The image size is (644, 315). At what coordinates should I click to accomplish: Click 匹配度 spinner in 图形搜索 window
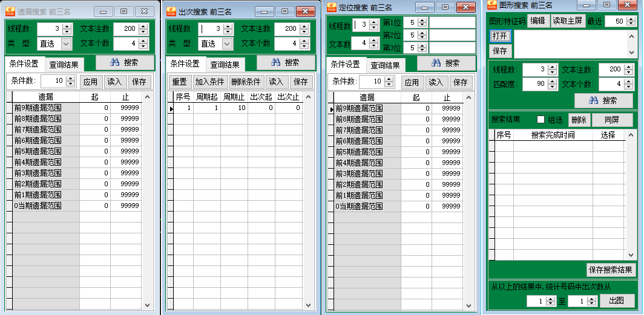[553, 84]
